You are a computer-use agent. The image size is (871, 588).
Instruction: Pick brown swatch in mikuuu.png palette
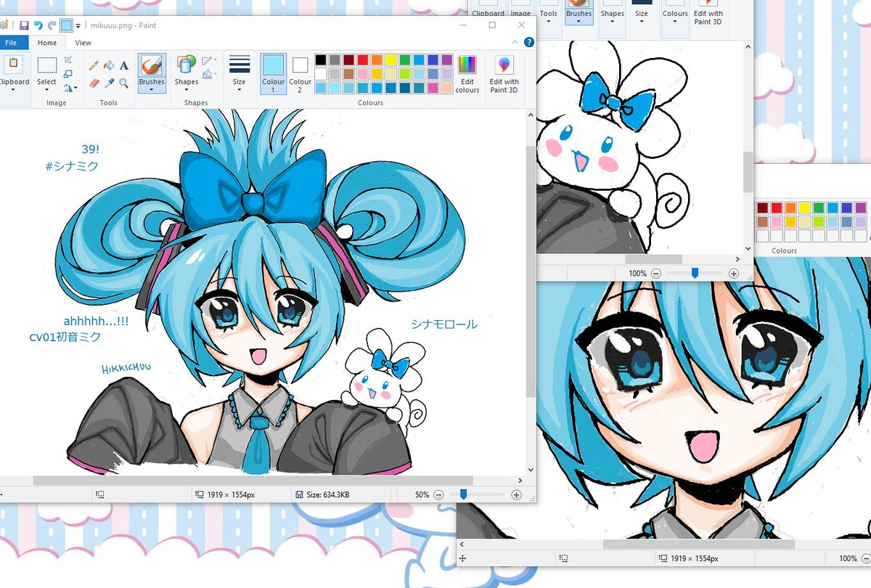coord(348,74)
